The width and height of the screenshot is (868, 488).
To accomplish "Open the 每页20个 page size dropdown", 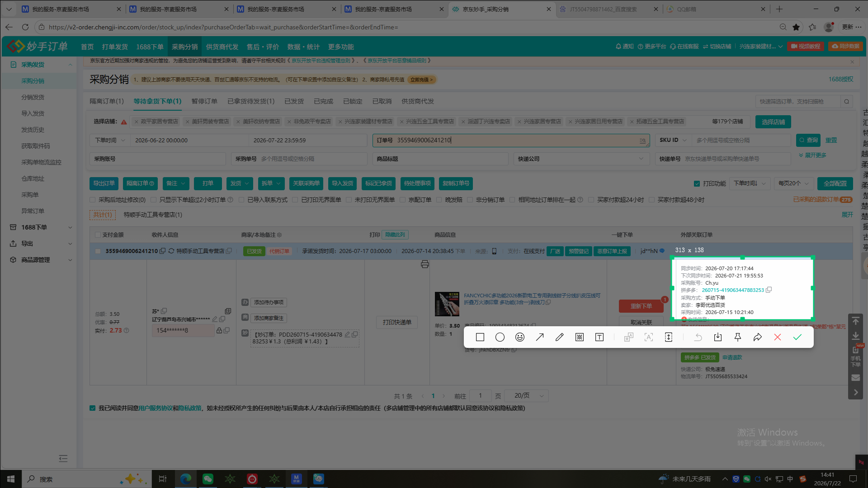I will pos(793,183).
